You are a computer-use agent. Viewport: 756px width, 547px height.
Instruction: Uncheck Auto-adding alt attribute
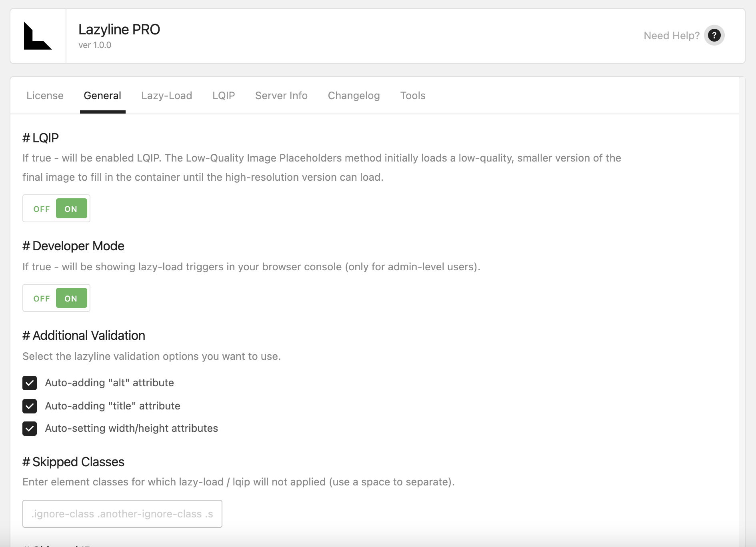coord(29,383)
